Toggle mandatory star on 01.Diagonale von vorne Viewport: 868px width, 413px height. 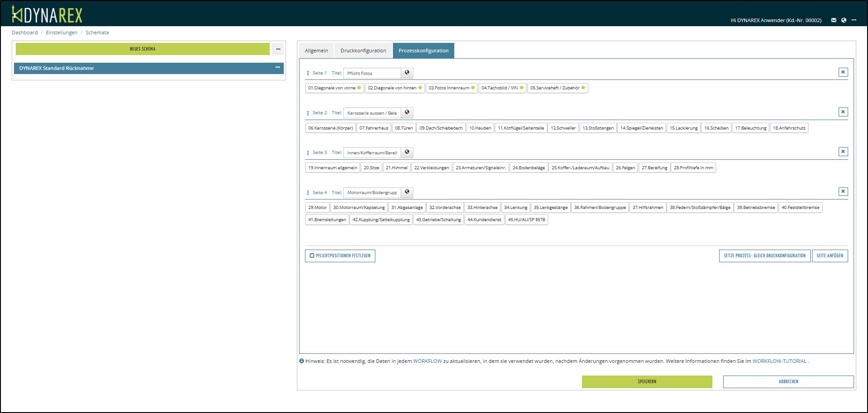(359, 88)
